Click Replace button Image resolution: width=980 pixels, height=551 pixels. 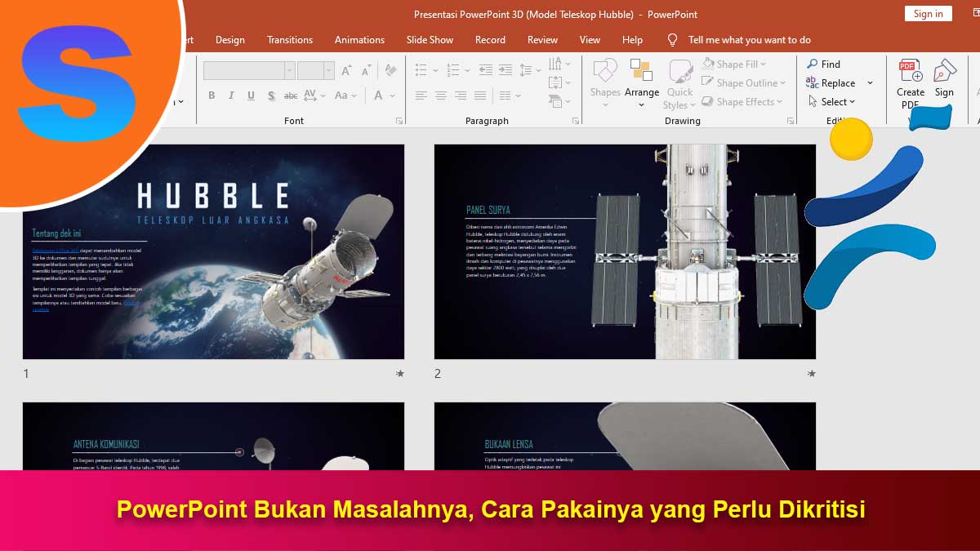831,82
